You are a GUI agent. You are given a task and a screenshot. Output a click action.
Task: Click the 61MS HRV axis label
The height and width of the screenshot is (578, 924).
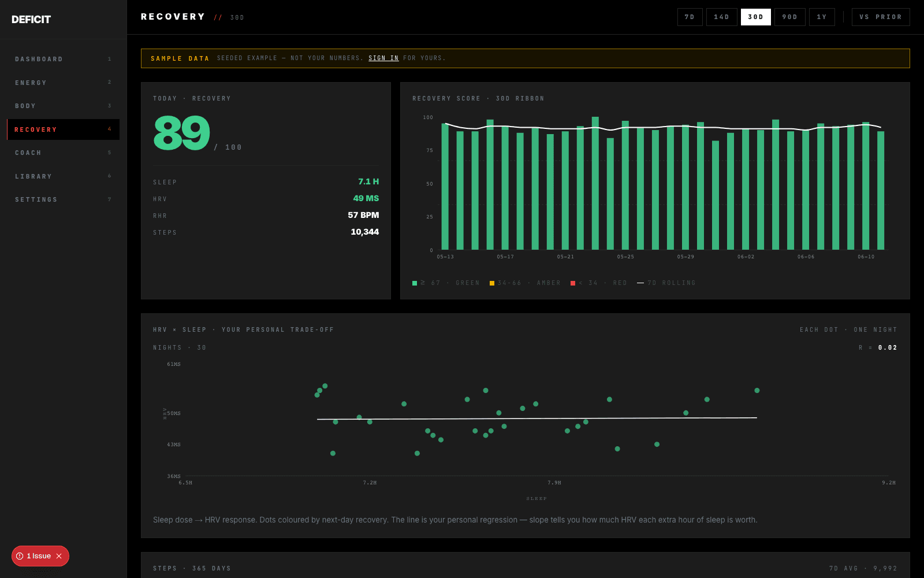click(174, 364)
